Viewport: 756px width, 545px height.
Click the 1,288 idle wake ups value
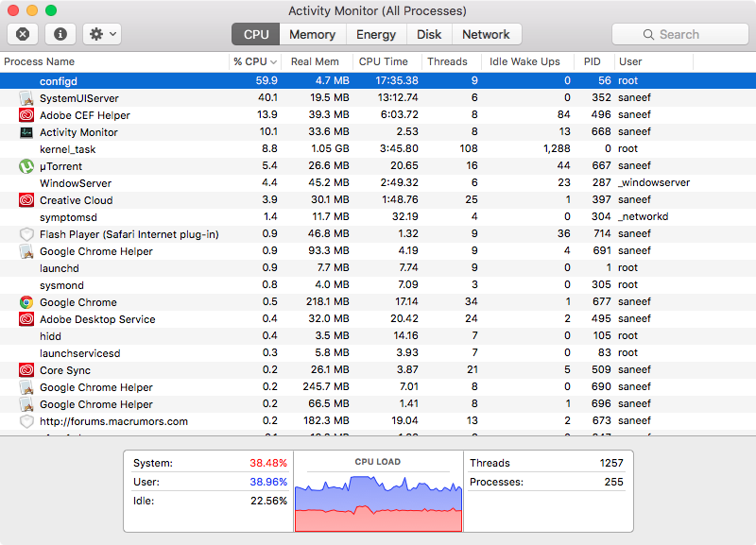[x=557, y=148]
